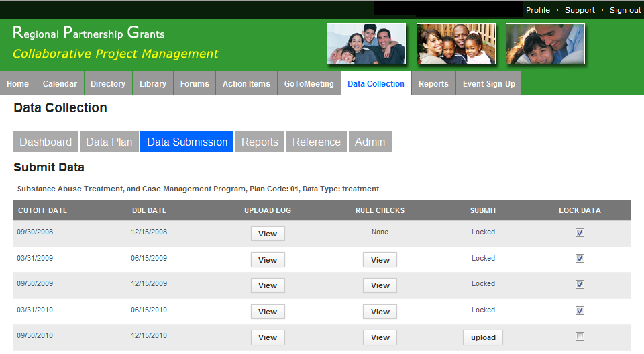Click the due date 12/15/2008 cell
This screenshot has height=354, width=644.
[x=149, y=232]
